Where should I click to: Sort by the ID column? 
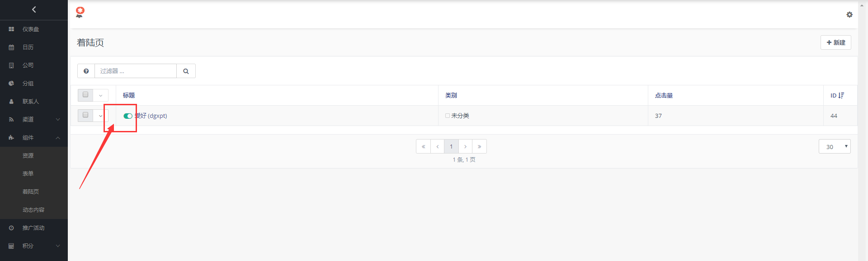(837, 95)
